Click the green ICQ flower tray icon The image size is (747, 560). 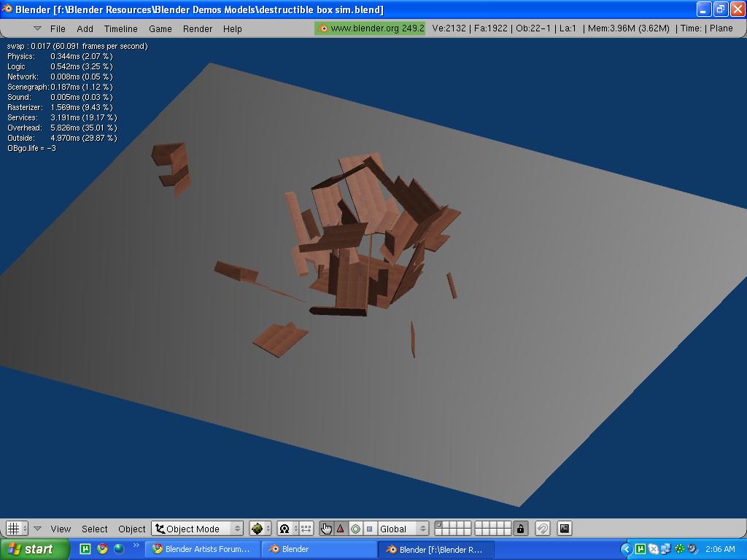click(679, 549)
